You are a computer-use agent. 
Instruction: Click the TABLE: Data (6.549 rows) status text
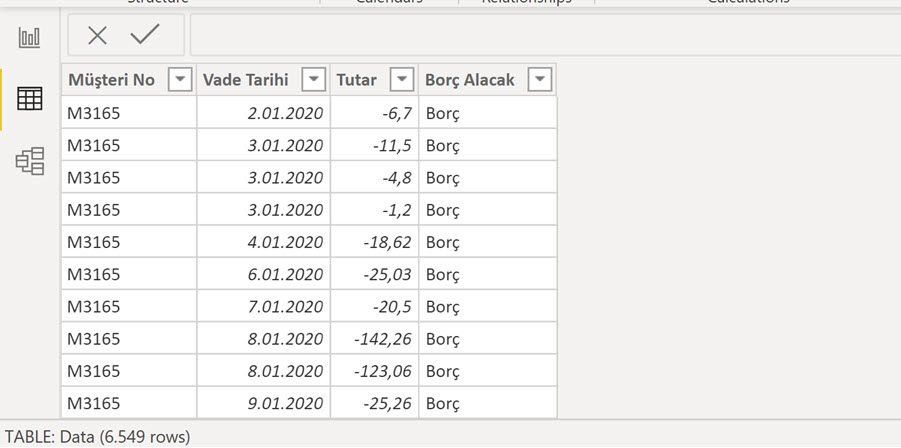tap(97, 437)
